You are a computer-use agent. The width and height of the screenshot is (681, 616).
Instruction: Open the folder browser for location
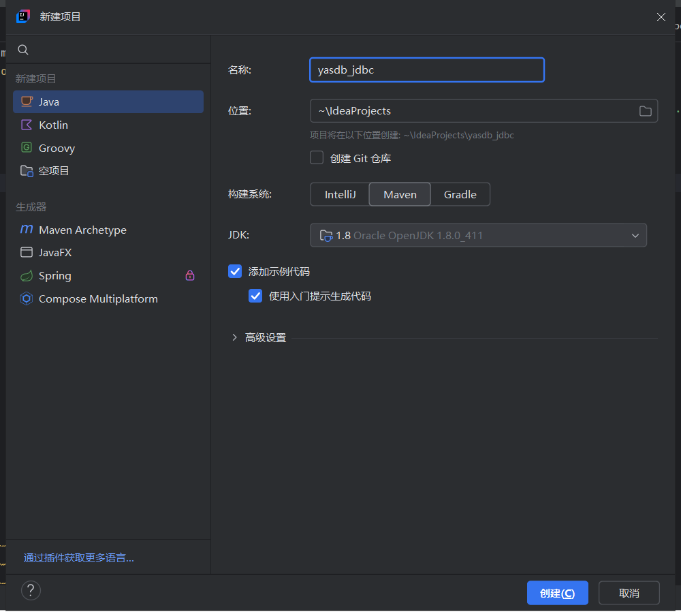645,111
